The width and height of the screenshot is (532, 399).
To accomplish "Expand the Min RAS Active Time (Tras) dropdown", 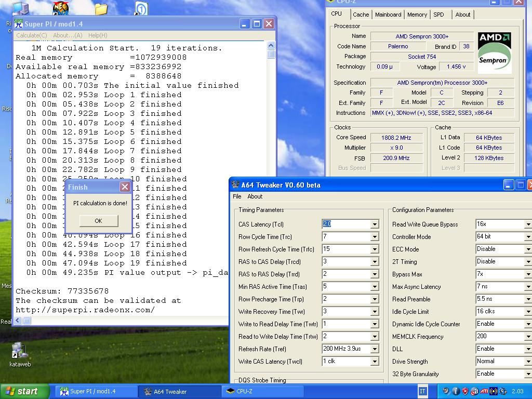I will pyautogui.click(x=375, y=287).
